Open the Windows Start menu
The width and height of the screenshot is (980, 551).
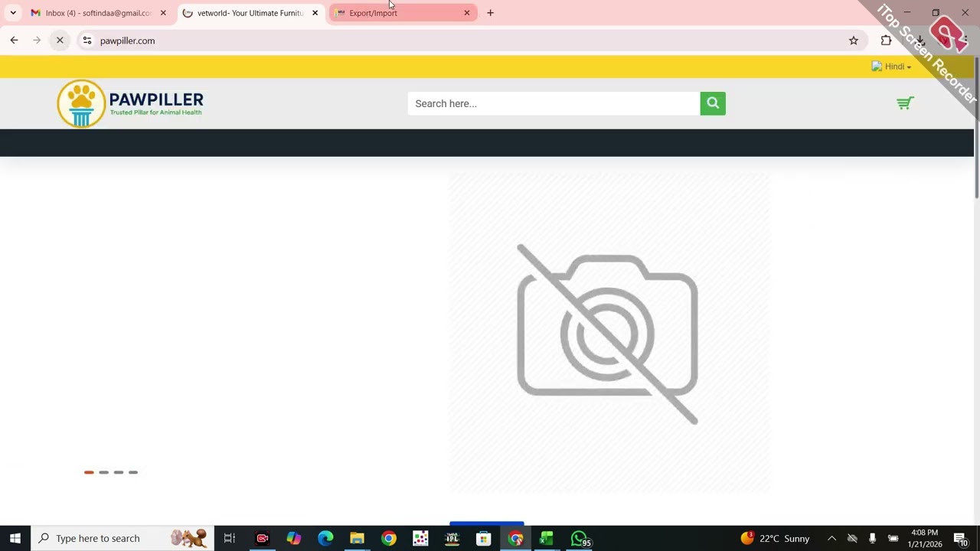15,538
